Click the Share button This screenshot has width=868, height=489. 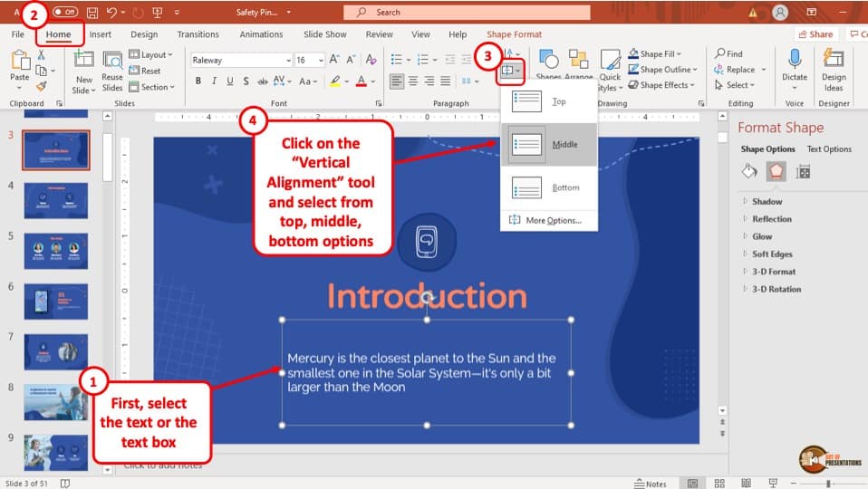pyautogui.click(x=815, y=34)
